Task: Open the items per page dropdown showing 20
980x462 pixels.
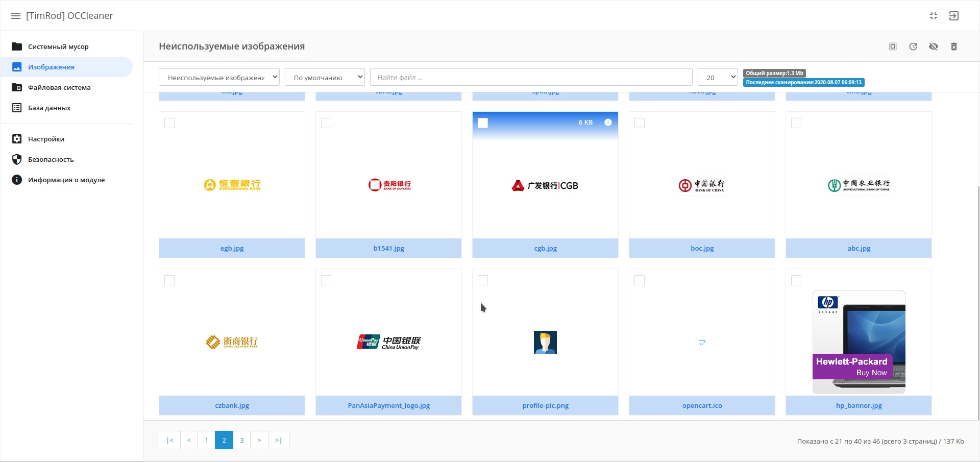Action: tap(718, 77)
